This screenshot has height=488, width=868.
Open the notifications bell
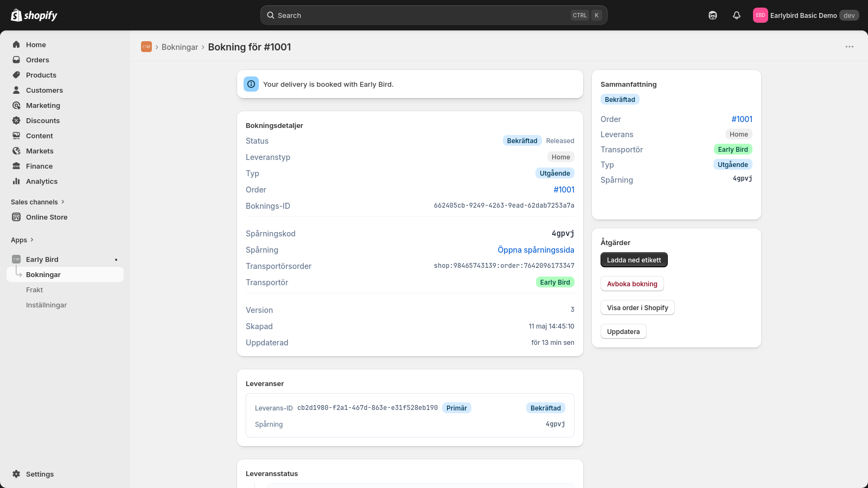[x=737, y=15]
